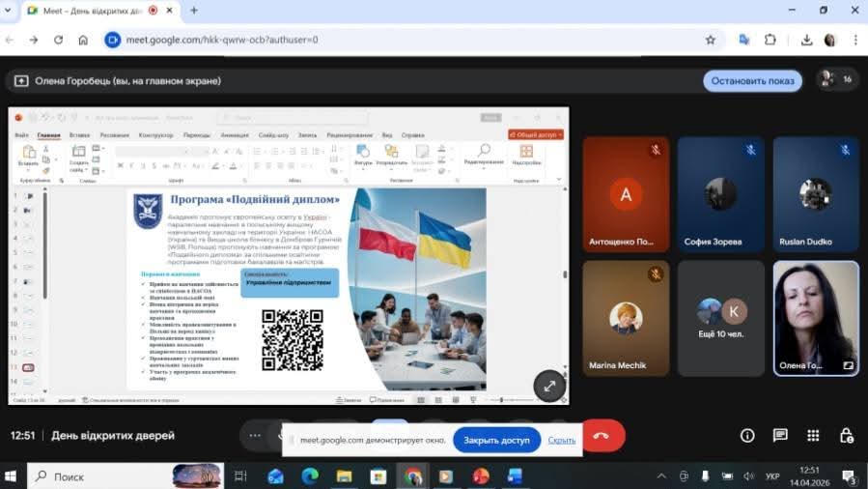
Task: Show hidden system tray icons chevron
Action: [661, 476]
